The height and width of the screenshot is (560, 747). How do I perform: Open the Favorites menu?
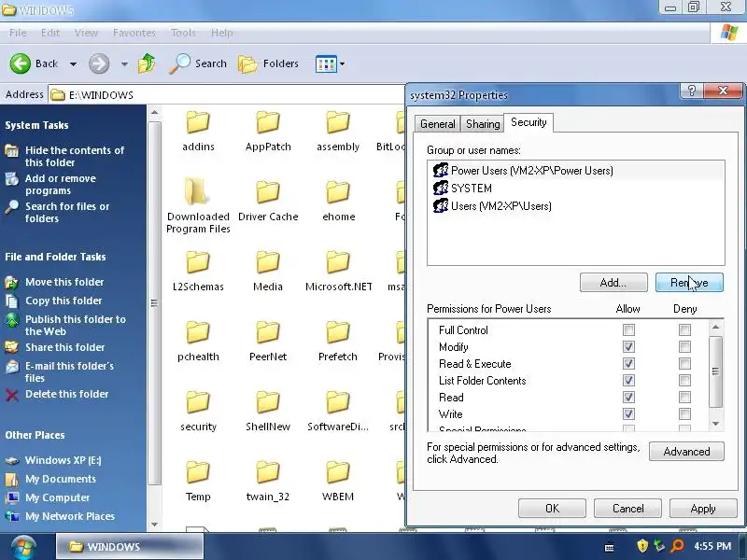pyautogui.click(x=134, y=33)
